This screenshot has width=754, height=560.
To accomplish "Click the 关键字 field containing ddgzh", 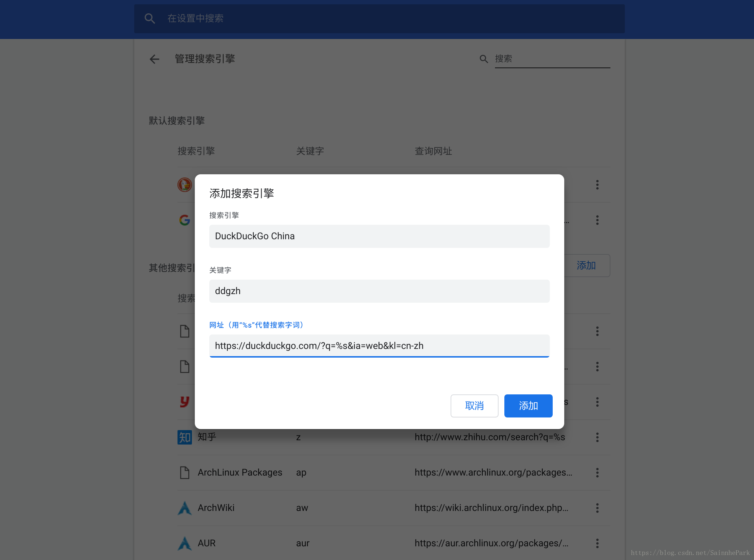I will [379, 291].
